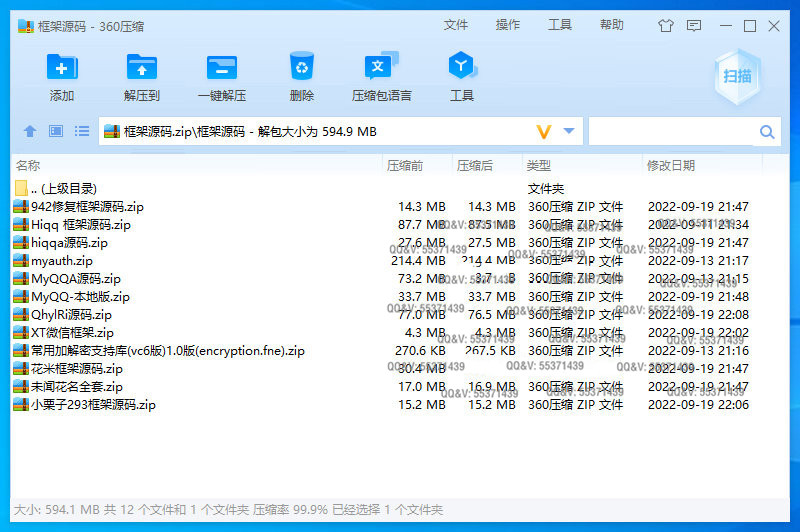Click the Add (添加) toolbar icon
The width and height of the screenshot is (800, 532).
point(62,69)
